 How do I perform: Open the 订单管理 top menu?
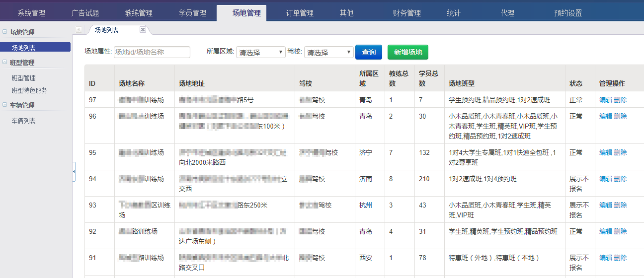tap(300, 13)
